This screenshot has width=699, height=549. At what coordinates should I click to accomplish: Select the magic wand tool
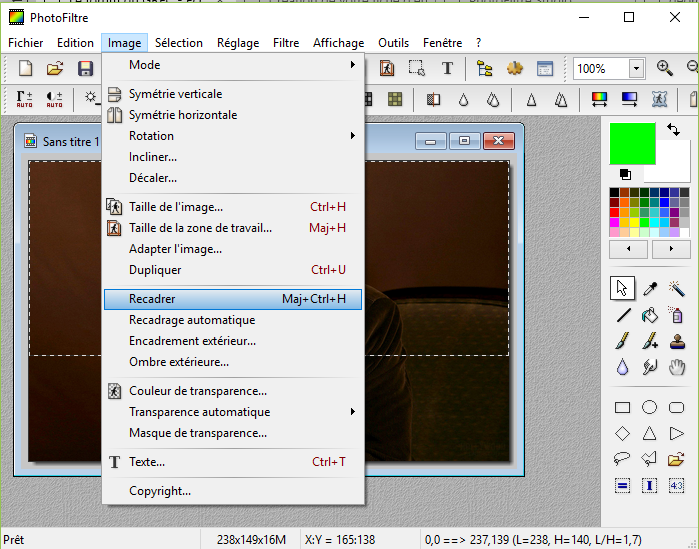pyautogui.click(x=677, y=288)
